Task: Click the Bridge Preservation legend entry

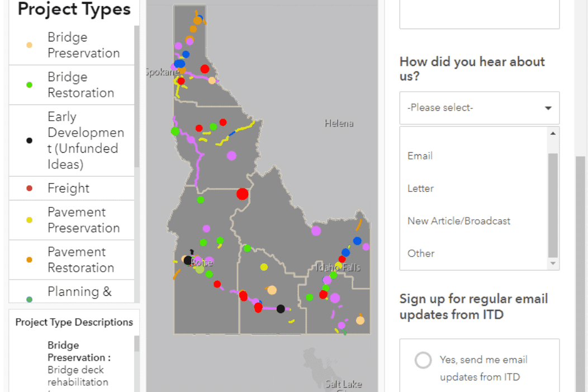Action: click(x=72, y=45)
